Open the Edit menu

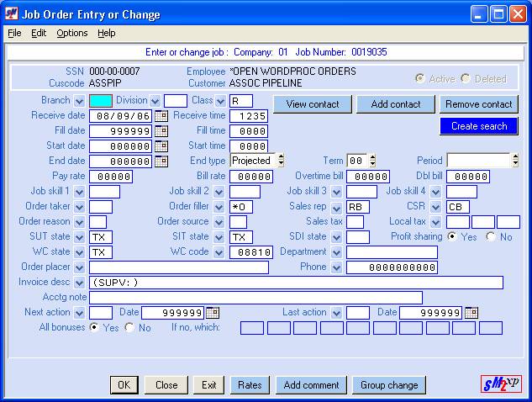tap(39, 34)
